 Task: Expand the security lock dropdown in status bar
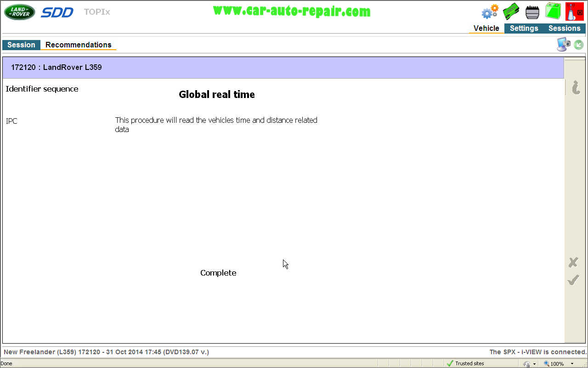[534, 363]
